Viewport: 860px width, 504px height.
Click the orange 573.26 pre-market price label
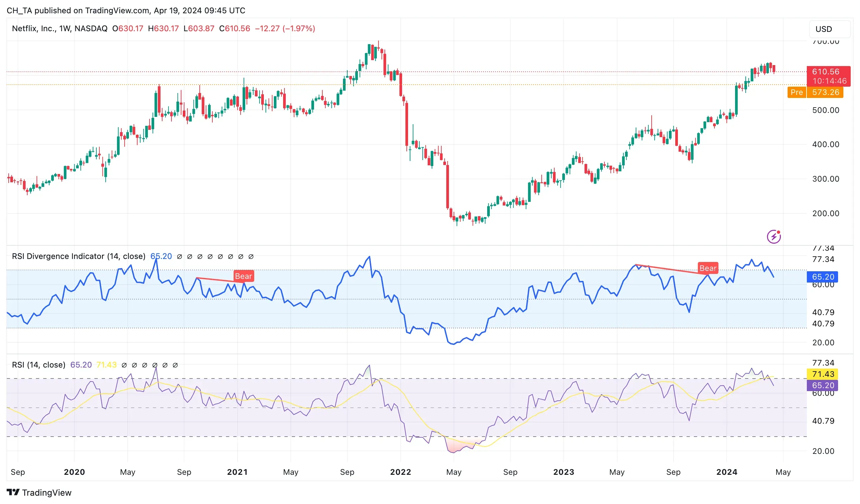coord(825,92)
